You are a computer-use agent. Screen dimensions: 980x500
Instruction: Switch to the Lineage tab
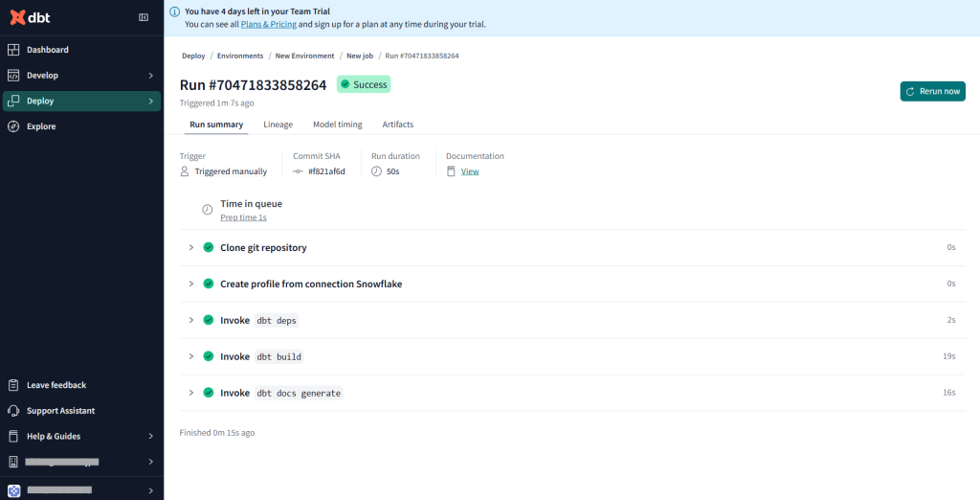tap(278, 125)
